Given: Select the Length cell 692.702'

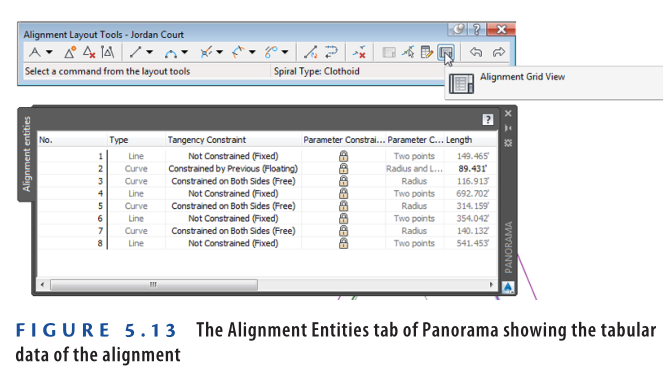Looking at the screenshot, I should 472,194.
